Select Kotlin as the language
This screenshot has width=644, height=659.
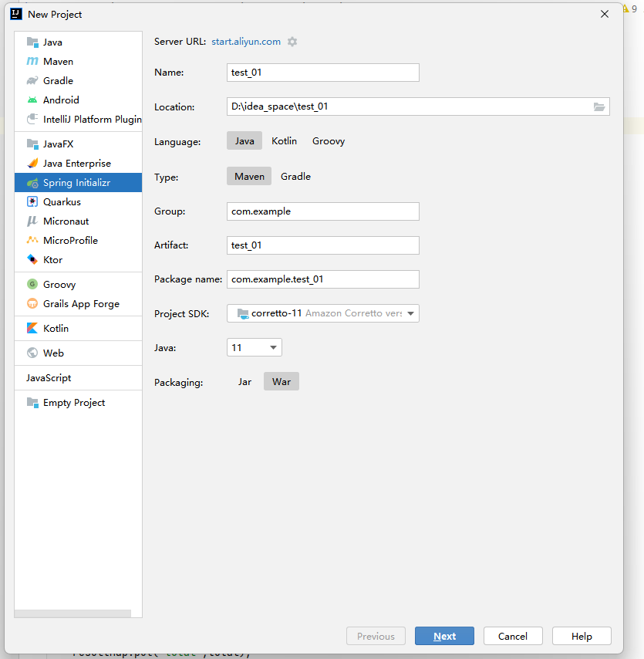pyautogui.click(x=284, y=140)
